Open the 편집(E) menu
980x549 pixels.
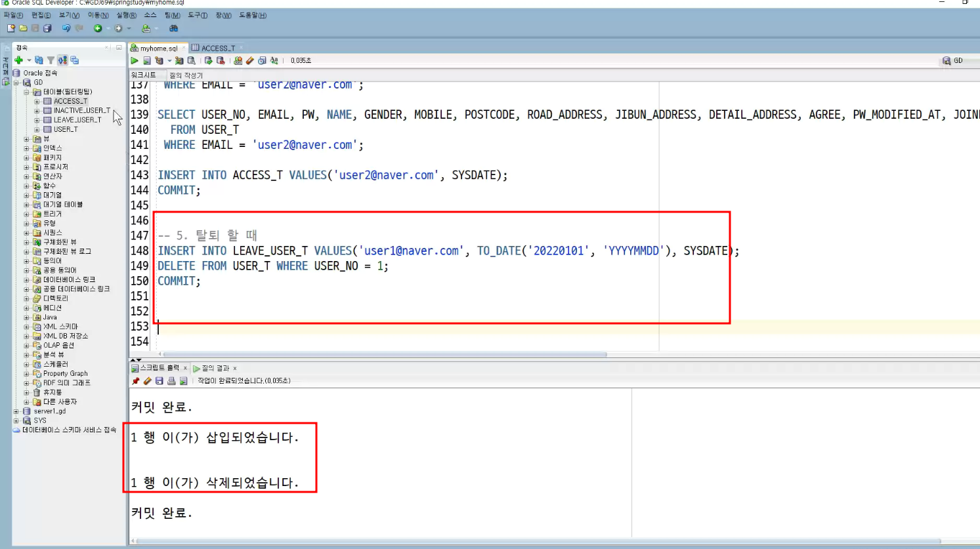tap(41, 15)
